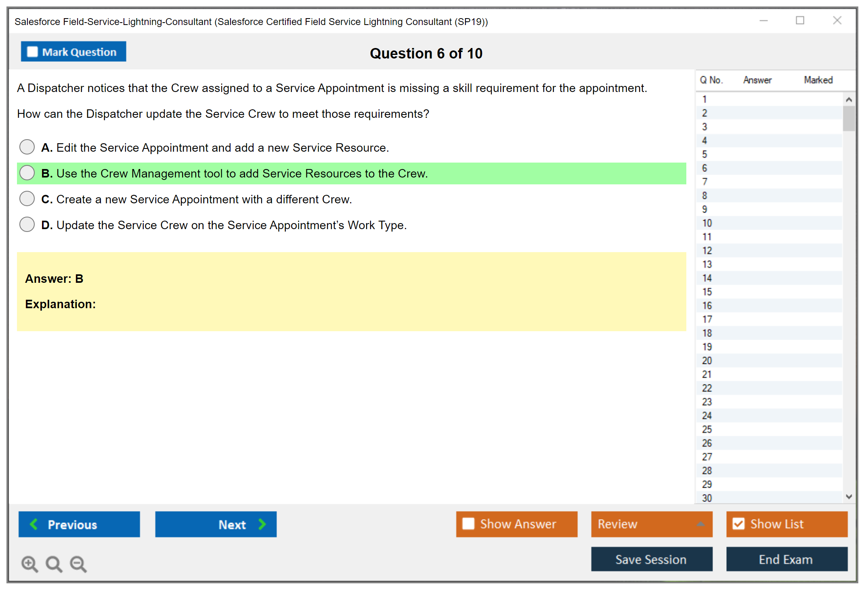Maximize the exam window

[x=800, y=21]
